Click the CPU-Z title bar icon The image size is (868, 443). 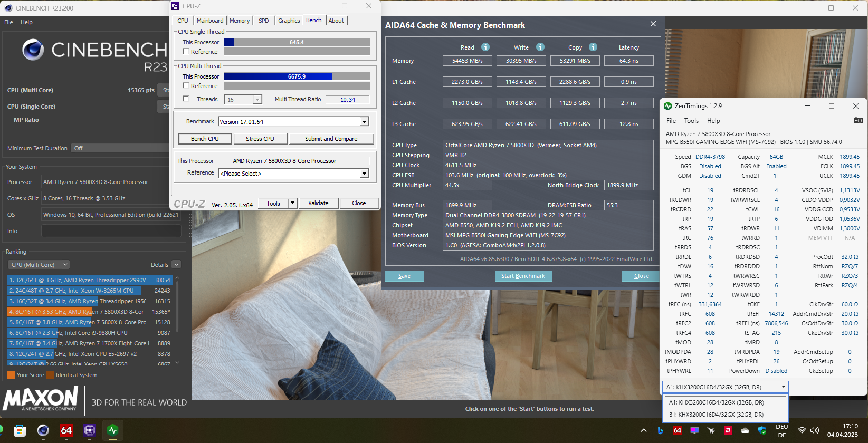(x=176, y=6)
